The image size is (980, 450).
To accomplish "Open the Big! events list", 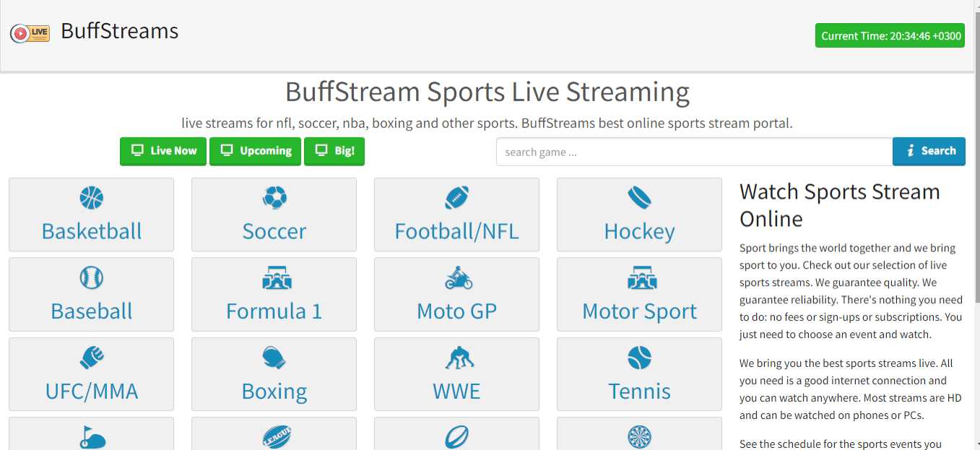I will (334, 152).
